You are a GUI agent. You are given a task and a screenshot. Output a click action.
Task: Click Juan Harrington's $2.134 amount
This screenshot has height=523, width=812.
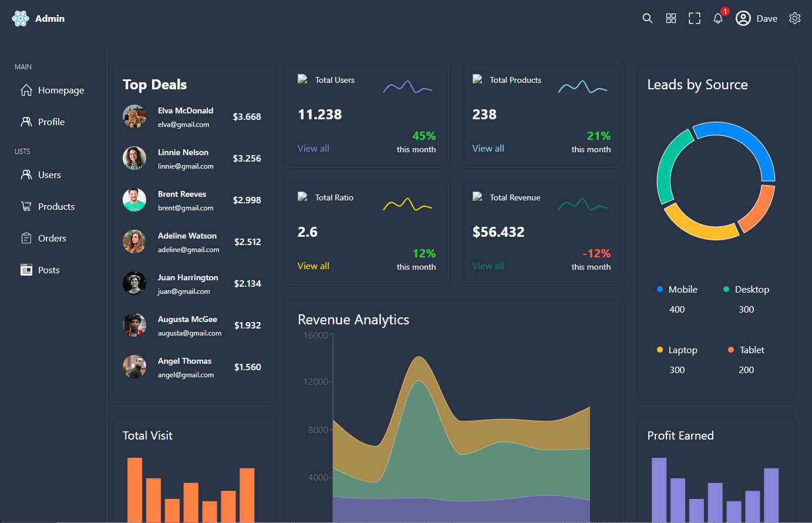pyautogui.click(x=248, y=283)
